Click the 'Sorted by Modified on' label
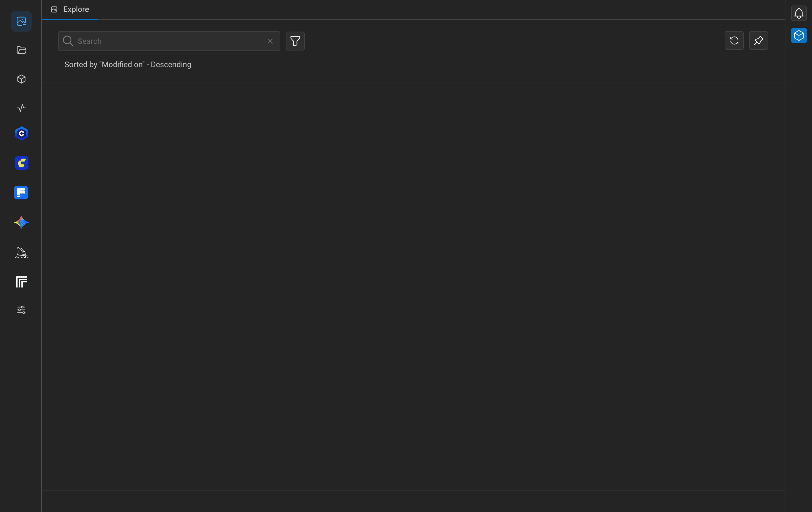Viewport: 812px width, 512px height. [x=128, y=65]
